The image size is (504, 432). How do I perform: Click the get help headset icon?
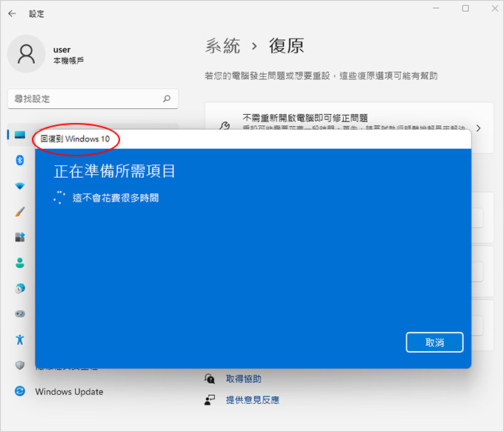click(210, 379)
